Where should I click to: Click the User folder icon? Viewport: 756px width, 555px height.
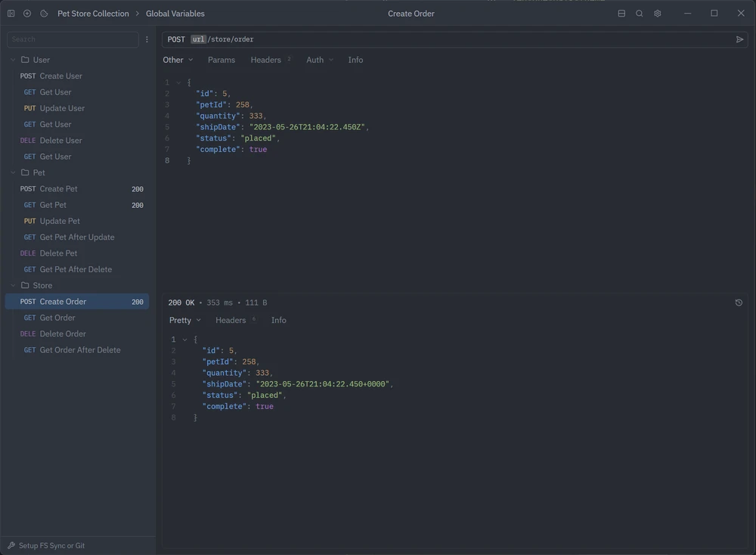click(25, 60)
